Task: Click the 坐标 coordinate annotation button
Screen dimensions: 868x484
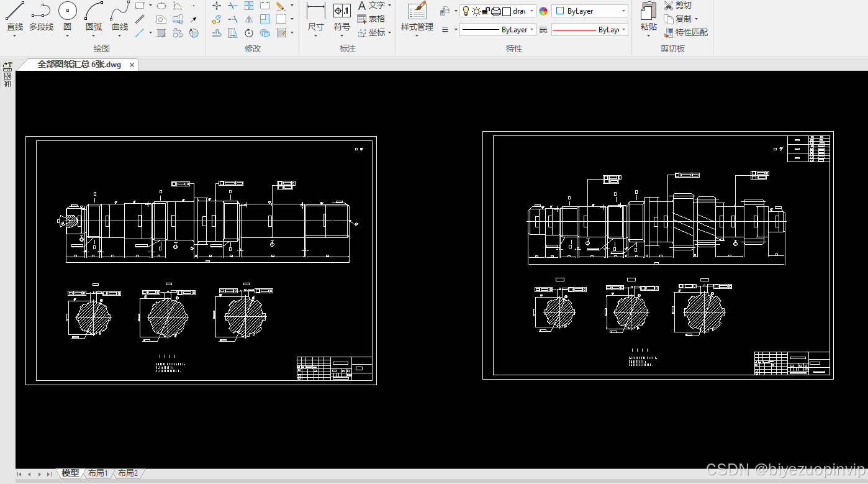Action: pyautogui.click(x=371, y=32)
